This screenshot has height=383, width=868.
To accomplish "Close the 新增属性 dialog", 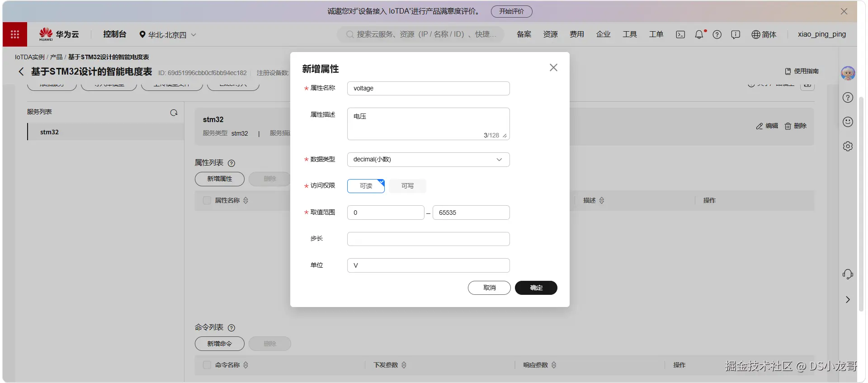I will (x=553, y=67).
